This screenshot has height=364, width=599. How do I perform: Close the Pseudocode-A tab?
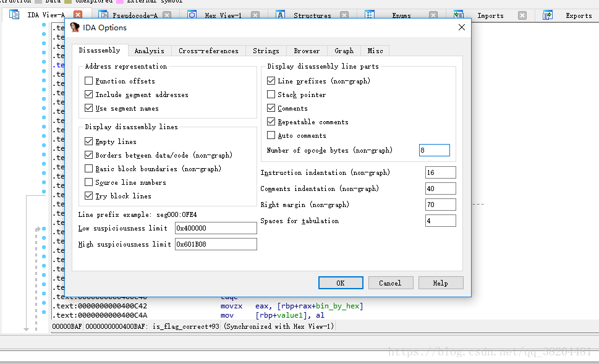167,15
